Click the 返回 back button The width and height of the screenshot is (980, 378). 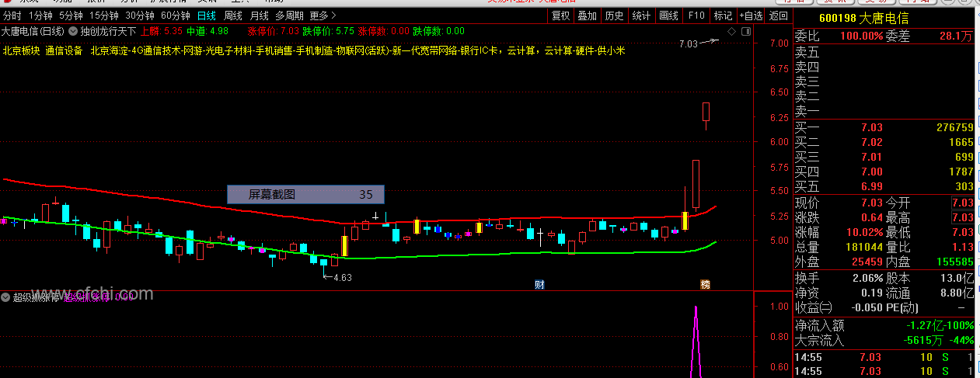click(778, 16)
